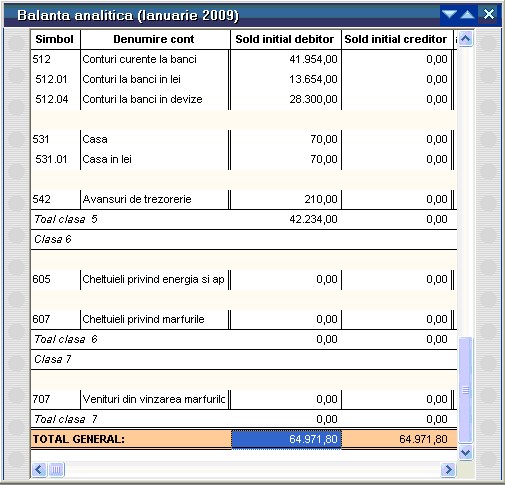Select the 531 symbol cell
This screenshot has width=505, height=485.
pos(55,139)
